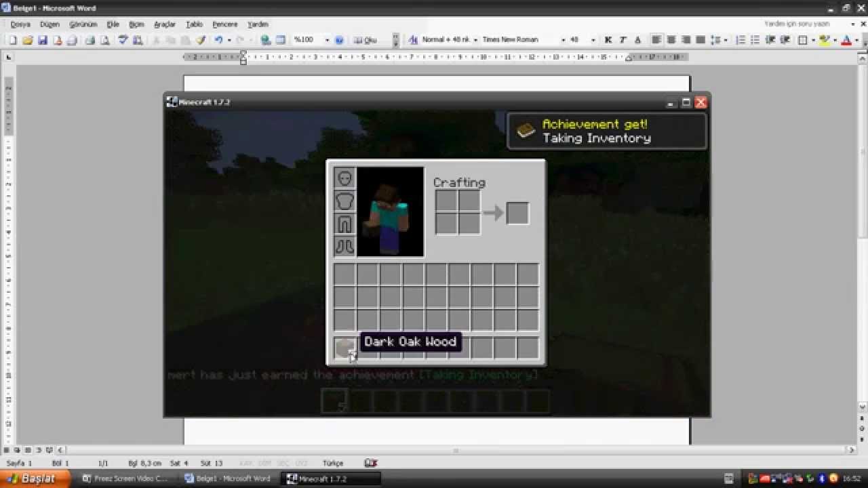Save the document with the floppy disk icon
Viewport: 868px width, 488px height.
pos(42,40)
